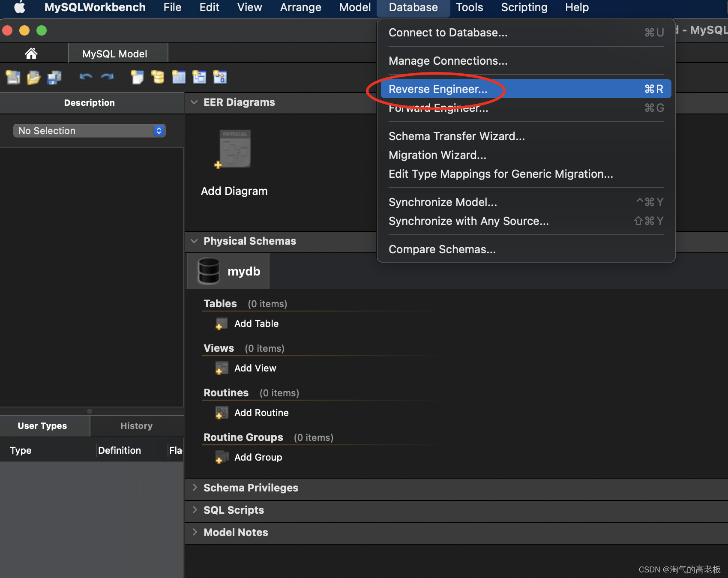Choose Connect to Database menu item
Screen dimensions: 728x578
(x=526, y=33)
